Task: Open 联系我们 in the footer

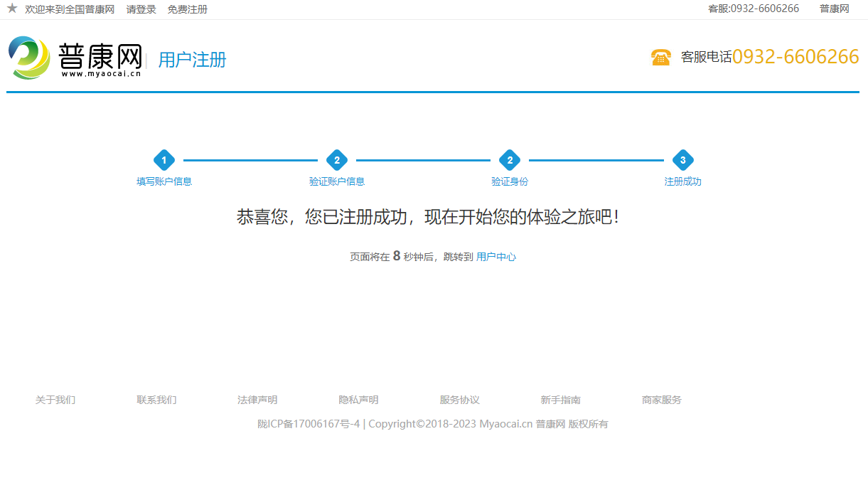Action: point(156,400)
